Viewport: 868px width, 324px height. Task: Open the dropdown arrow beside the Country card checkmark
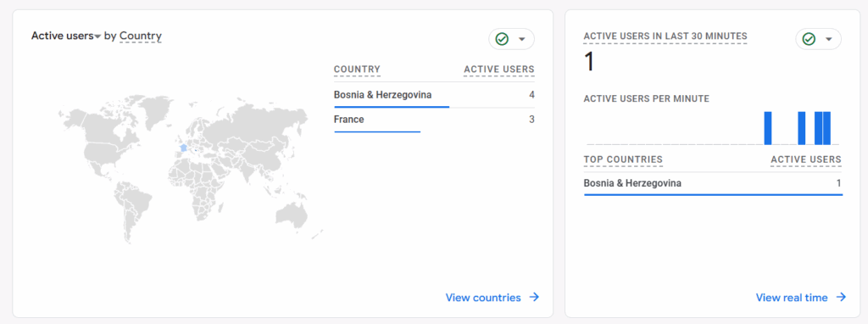(521, 39)
